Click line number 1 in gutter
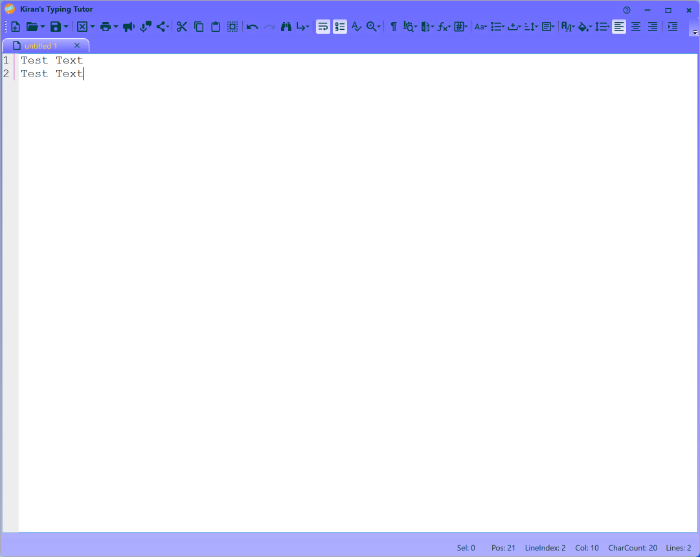The height and width of the screenshot is (557, 700). (6, 60)
